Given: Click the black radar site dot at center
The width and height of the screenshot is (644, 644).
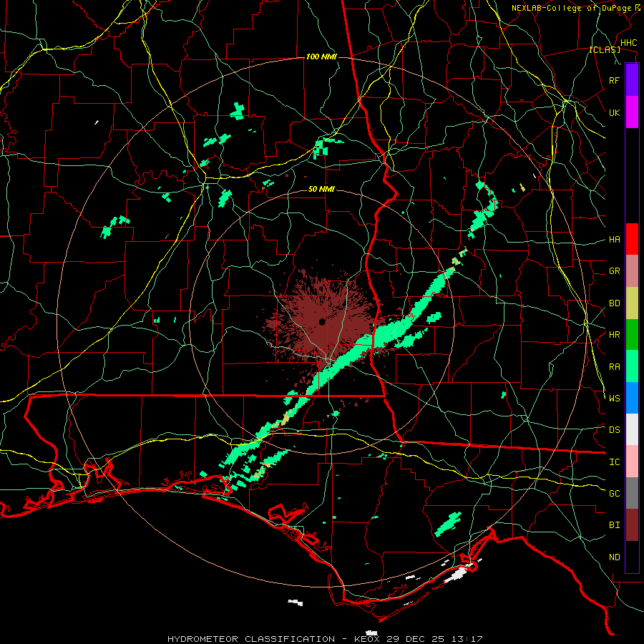Looking at the screenshot, I should tap(322, 321).
